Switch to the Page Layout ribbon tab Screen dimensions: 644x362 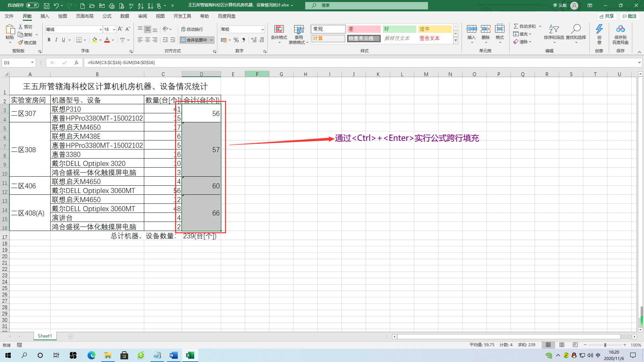click(x=85, y=16)
